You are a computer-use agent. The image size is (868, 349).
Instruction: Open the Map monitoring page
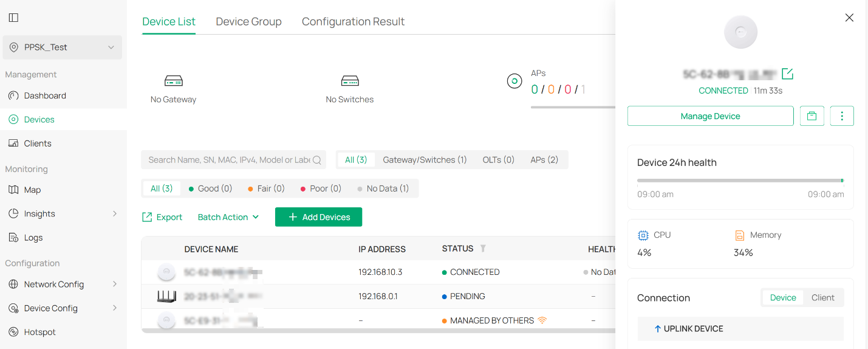point(32,190)
